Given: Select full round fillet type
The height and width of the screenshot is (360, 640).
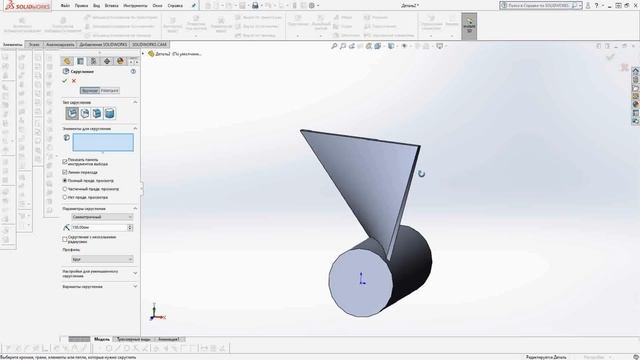Looking at the screenshot, I should click(x=109, y=113).
